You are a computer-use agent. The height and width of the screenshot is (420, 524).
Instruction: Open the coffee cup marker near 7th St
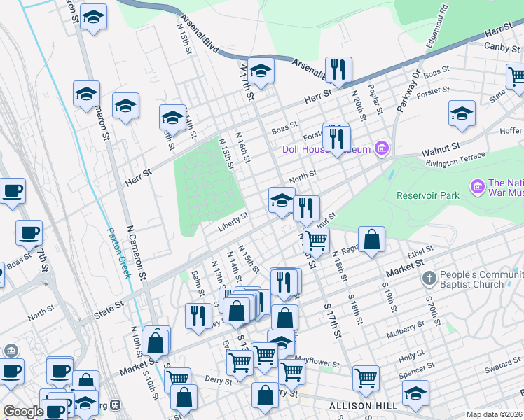coord(29,234)
